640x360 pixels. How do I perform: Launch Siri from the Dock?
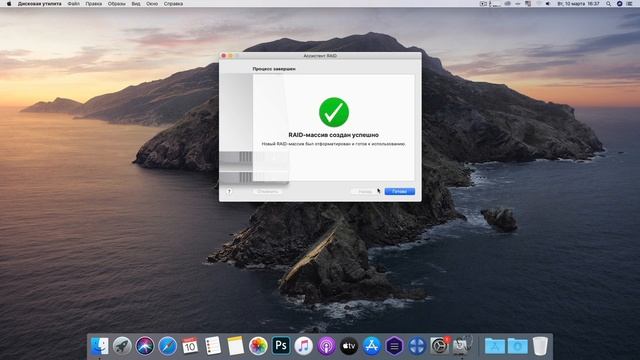pos(144,346)
